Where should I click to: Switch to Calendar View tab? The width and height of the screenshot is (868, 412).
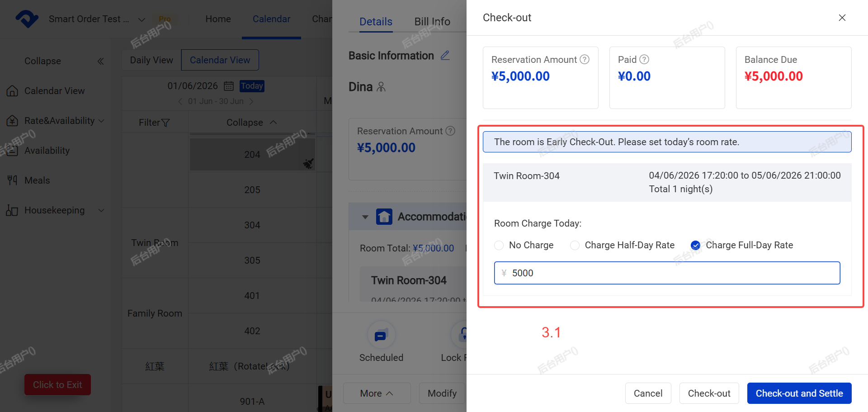click(220, 60)
